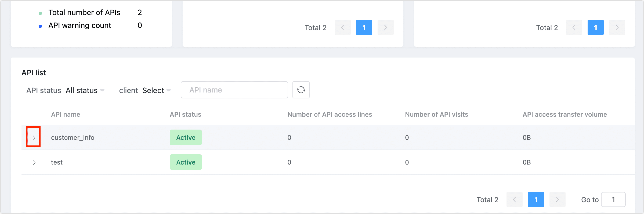Click the Active badge for test API

(x=186, y=162)
